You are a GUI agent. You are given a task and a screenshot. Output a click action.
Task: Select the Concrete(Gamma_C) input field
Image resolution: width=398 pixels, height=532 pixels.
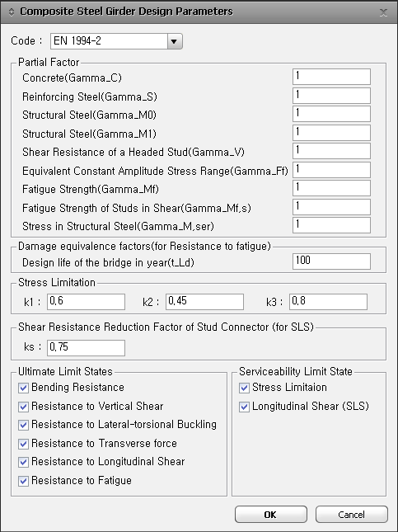point(331,77)
